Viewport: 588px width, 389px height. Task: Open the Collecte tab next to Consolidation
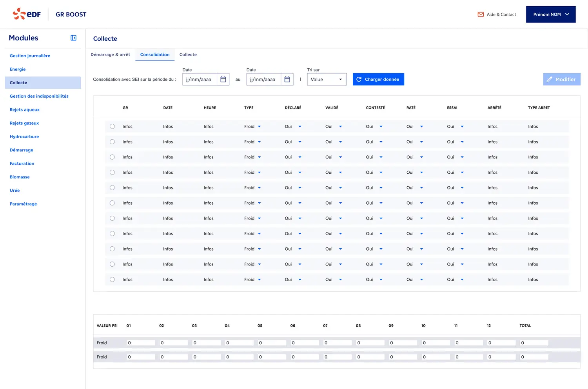[x=188, y=55]
